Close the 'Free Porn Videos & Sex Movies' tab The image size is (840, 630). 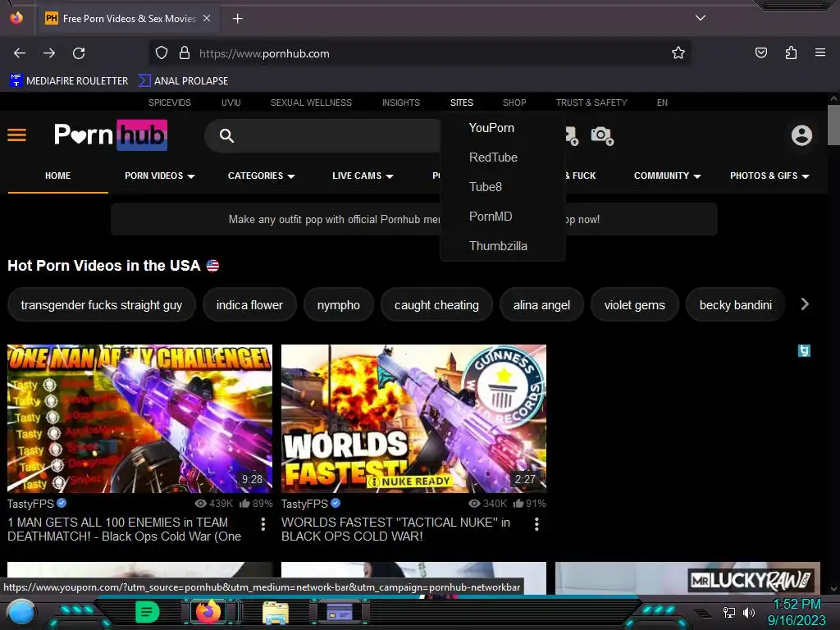click(207, 18)
